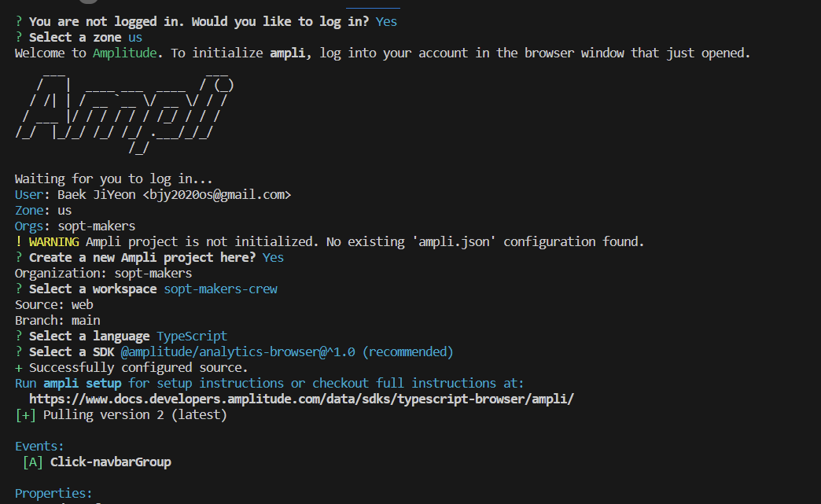Click the 'Branch: main' line
Image resolution: width=821 pixels, height=504 pixels.
click(x=57, y=320)
